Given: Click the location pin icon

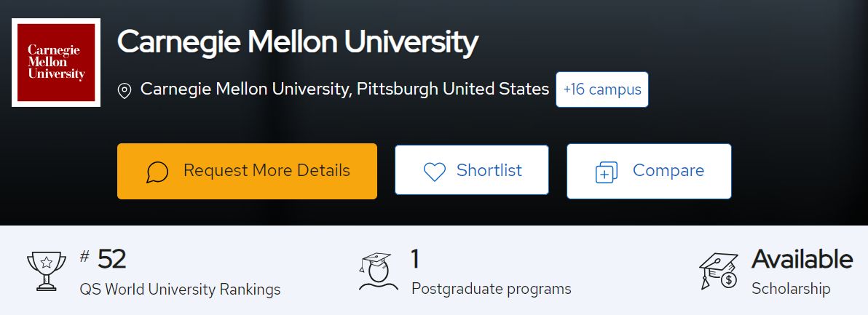Looking at the screenshot, I should (x=125, y=91).
